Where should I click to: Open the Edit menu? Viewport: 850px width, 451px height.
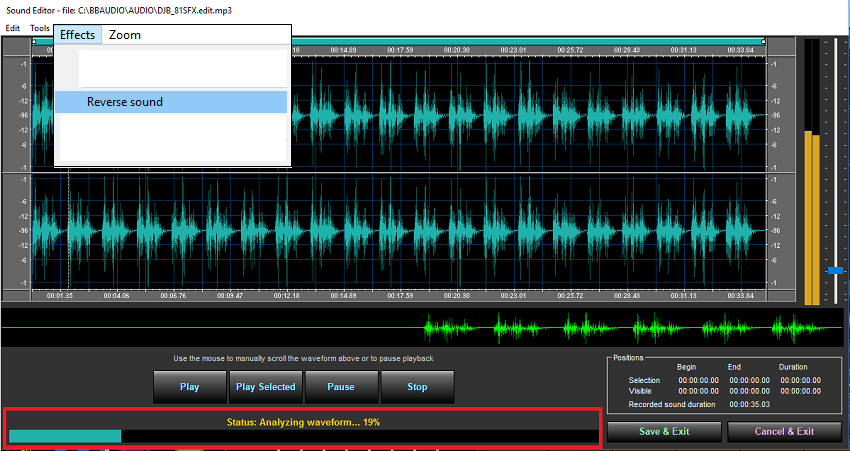pos(12,28)
